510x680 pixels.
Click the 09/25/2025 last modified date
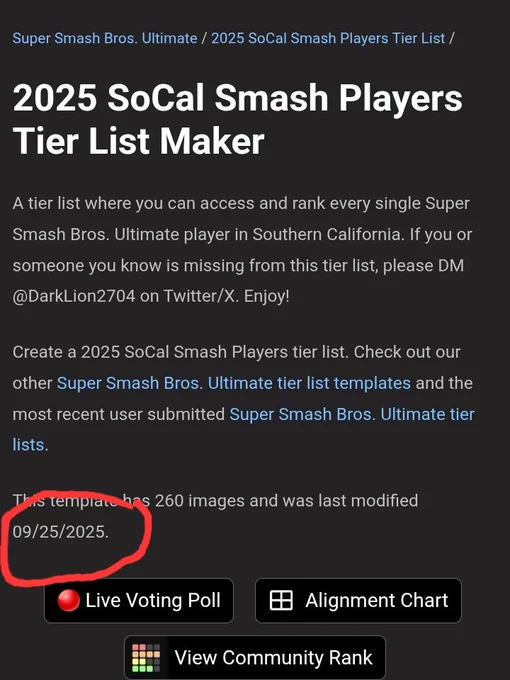click(60, 532)
